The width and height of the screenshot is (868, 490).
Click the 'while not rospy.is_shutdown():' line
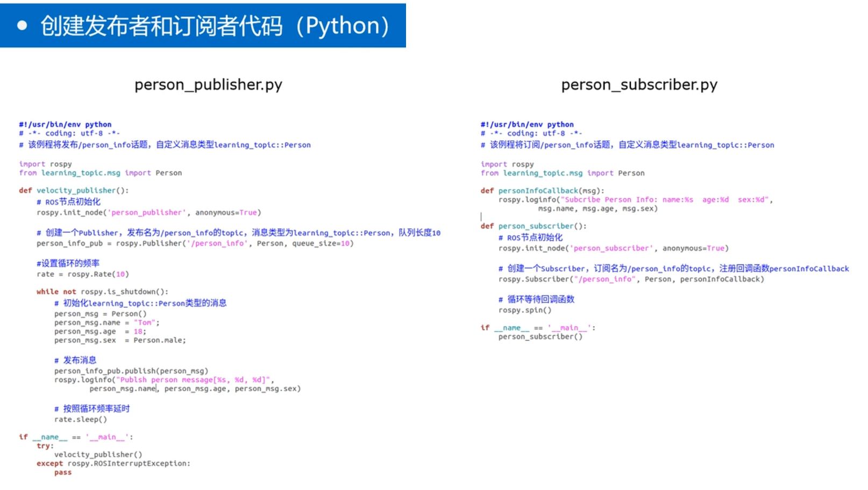[x=102, y=292]
